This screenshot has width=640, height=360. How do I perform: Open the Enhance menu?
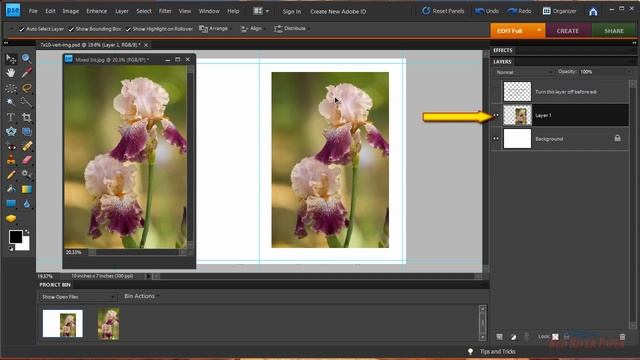(96, 11)
